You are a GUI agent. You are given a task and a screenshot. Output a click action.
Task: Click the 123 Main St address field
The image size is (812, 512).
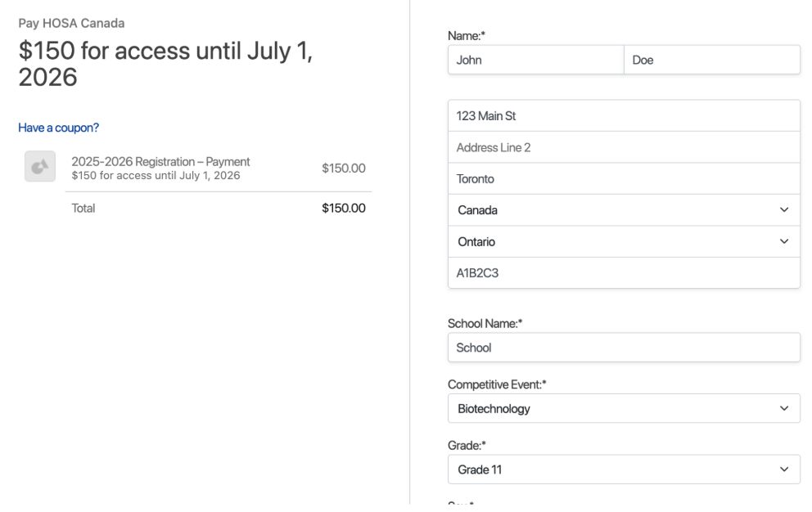click(624, 116)
